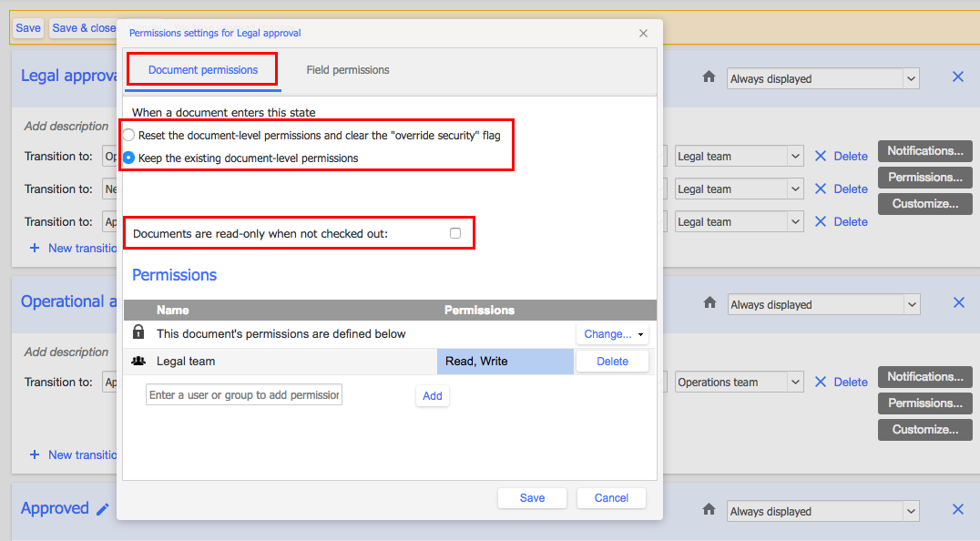Image resolution: width=980 pixels, height=541 pixels.
Task: Remove Operational approval state using blue X
Action: pyautogui.click(x=957, y=303)
